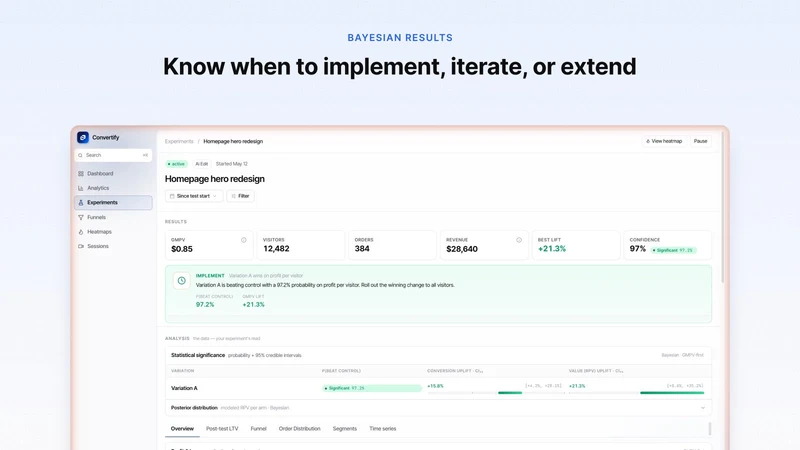Click the Experiments flask icon

tap(81, 203)
